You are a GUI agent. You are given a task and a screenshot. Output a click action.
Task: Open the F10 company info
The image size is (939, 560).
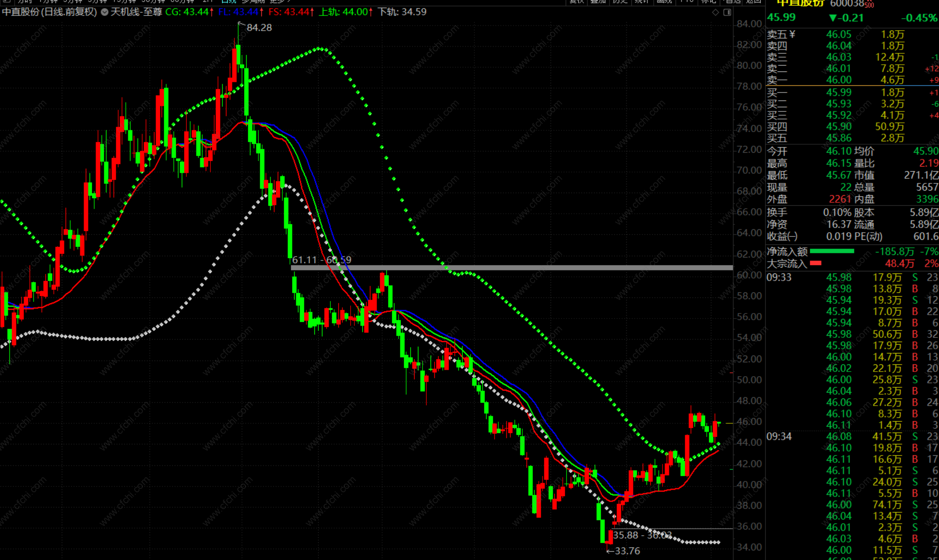pos(686,1)
